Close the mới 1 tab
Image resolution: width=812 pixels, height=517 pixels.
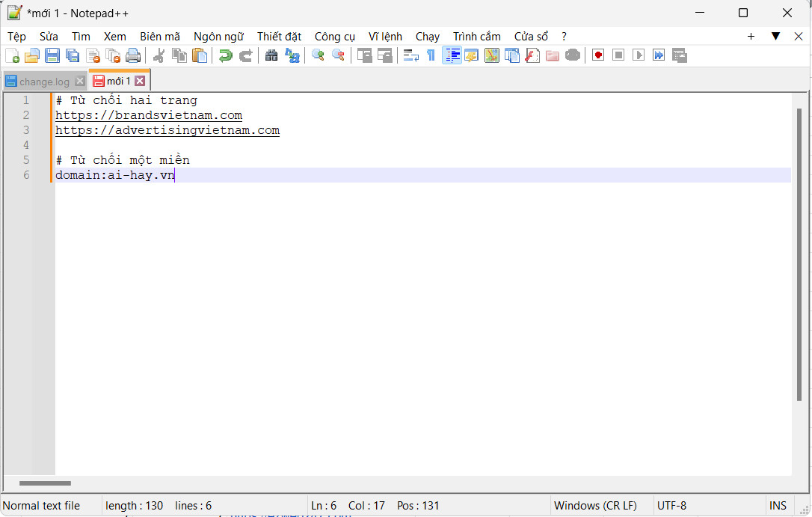[140, 81]
